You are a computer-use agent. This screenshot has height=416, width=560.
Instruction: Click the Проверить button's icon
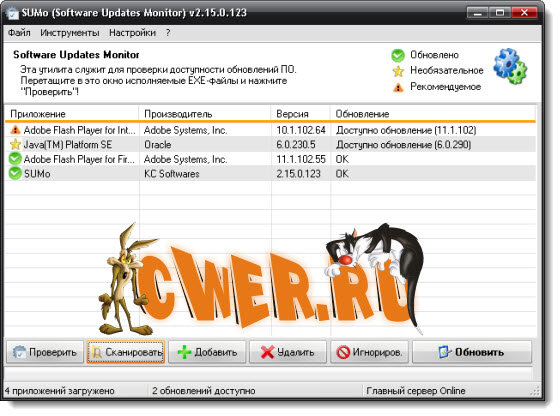tap(19, 352)
